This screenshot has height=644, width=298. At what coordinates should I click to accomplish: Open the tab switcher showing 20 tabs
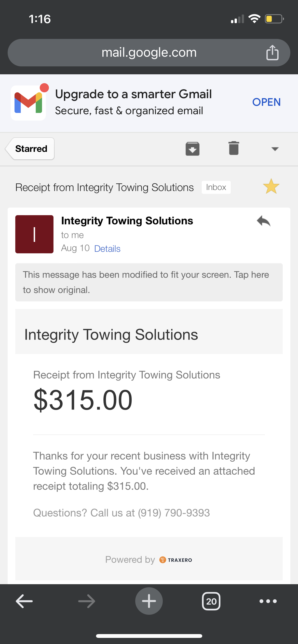click(x=211, y=601)
